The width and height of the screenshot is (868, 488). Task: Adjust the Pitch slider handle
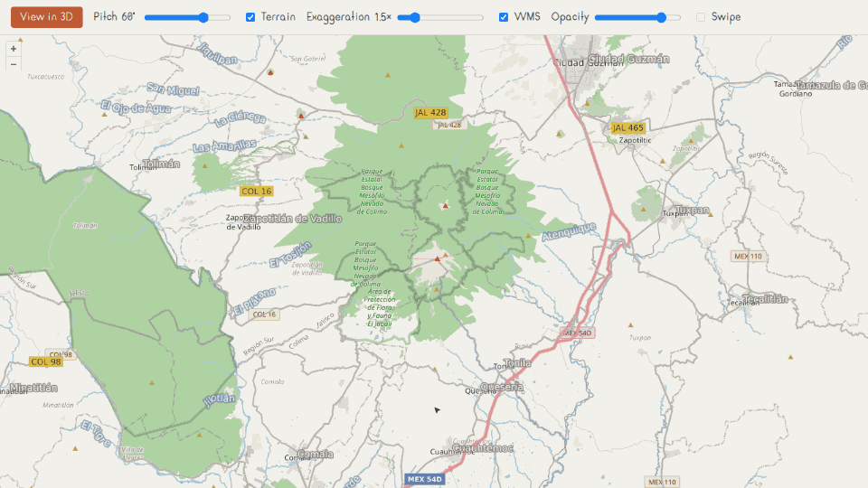203,18
